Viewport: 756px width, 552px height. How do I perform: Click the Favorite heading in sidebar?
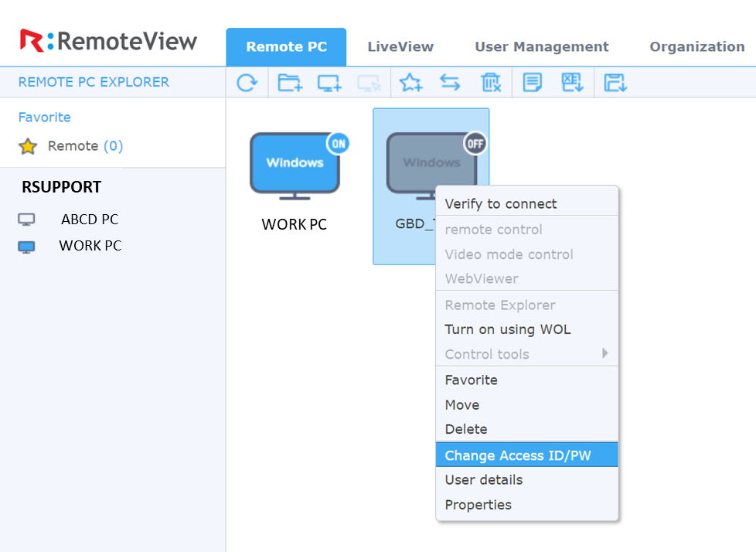(44, 118)
